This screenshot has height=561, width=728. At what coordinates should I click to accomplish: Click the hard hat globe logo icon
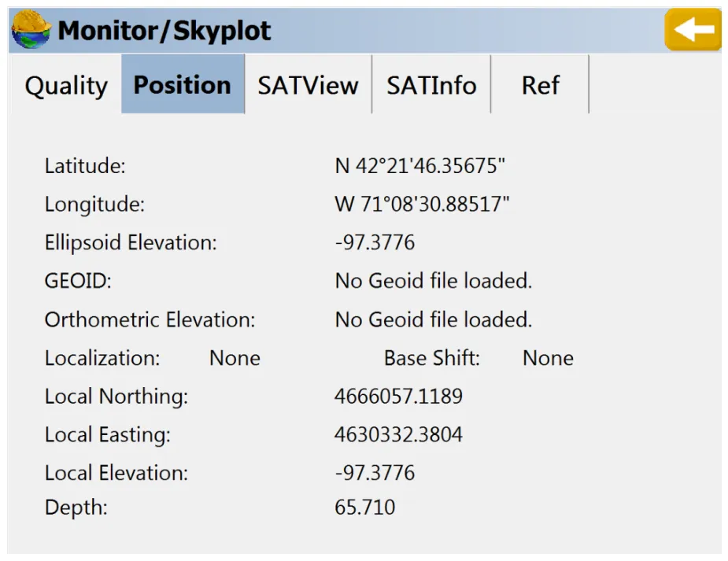tap(31, 30)
